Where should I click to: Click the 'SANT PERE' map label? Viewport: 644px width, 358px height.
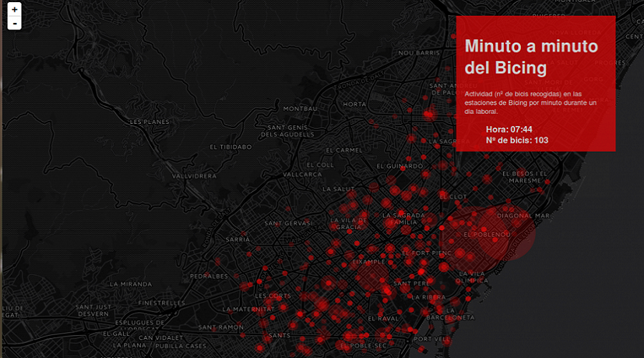[411, 284]
